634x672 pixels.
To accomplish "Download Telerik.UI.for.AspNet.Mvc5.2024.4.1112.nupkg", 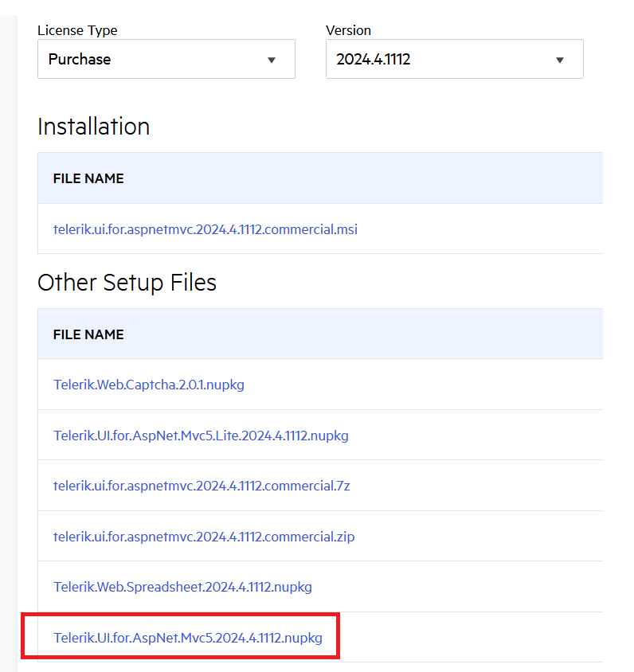I will click(188, 638).
